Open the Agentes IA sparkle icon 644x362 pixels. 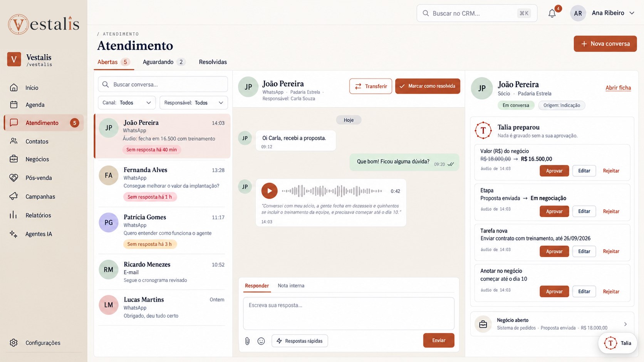point(14,234)
